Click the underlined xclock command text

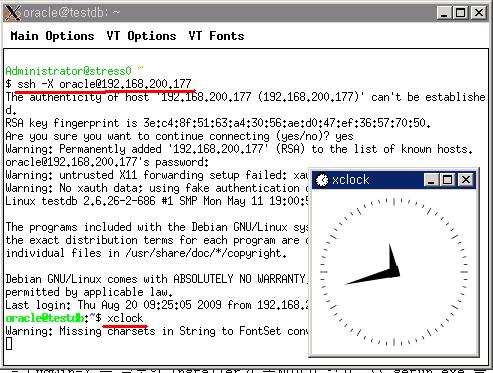coord(125,318)
